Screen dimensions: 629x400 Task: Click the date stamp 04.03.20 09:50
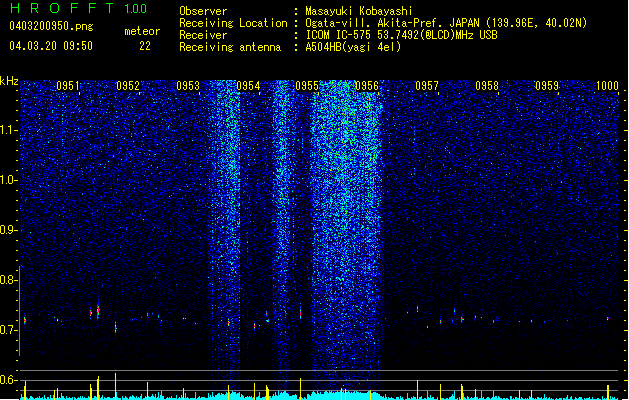(x=51, y=46)
